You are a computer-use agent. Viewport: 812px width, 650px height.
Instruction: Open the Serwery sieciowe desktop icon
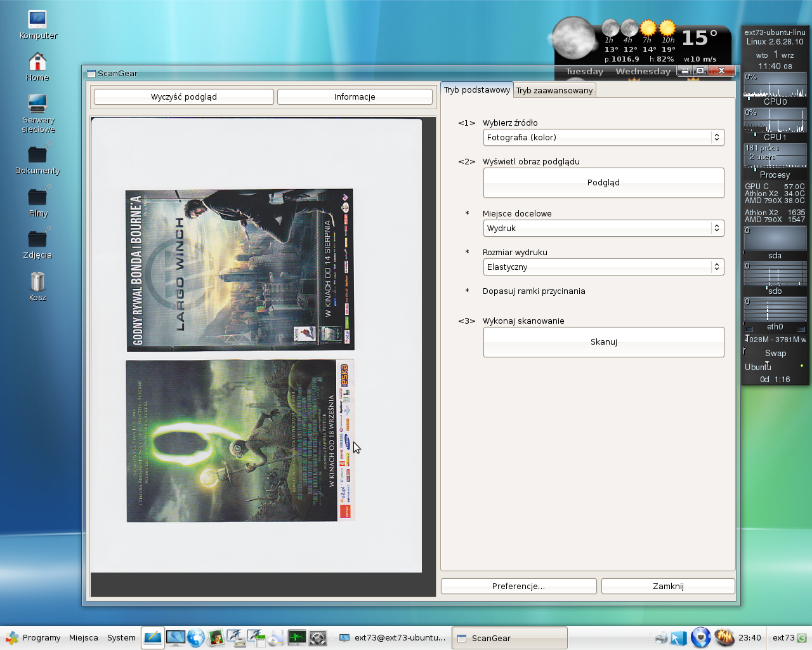coord(38,113)
